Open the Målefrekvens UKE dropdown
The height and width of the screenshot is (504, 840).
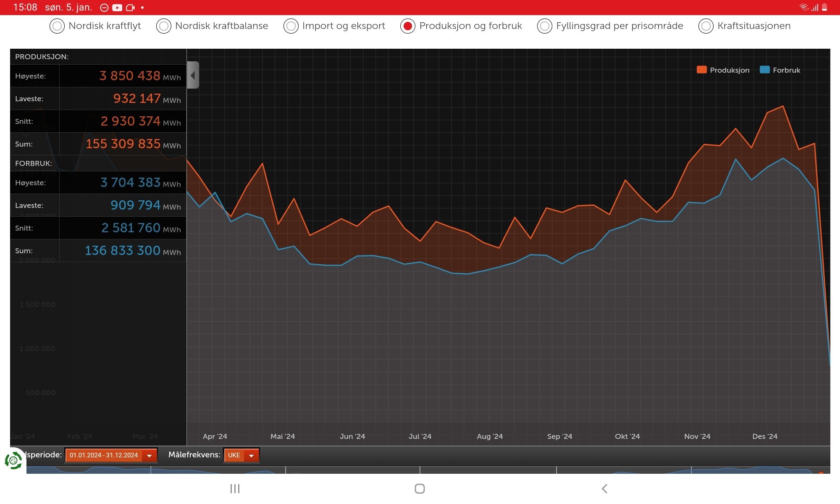[x=241, y=455]
